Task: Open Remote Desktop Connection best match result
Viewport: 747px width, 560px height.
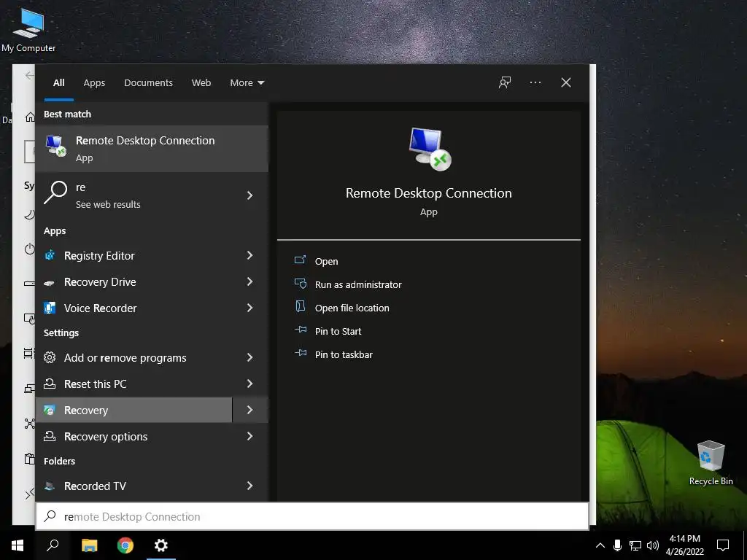Action: (x=152, y=149)
